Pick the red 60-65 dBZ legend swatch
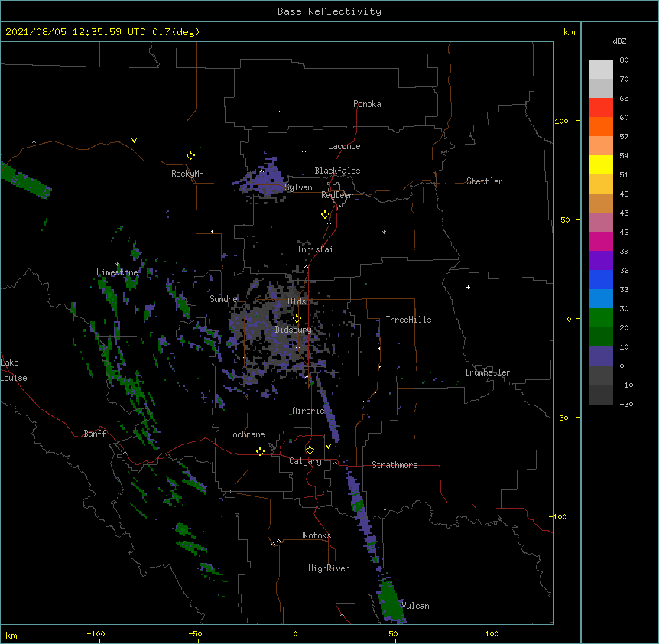Viewport: 659px width, 644px height. coord(601,108)
